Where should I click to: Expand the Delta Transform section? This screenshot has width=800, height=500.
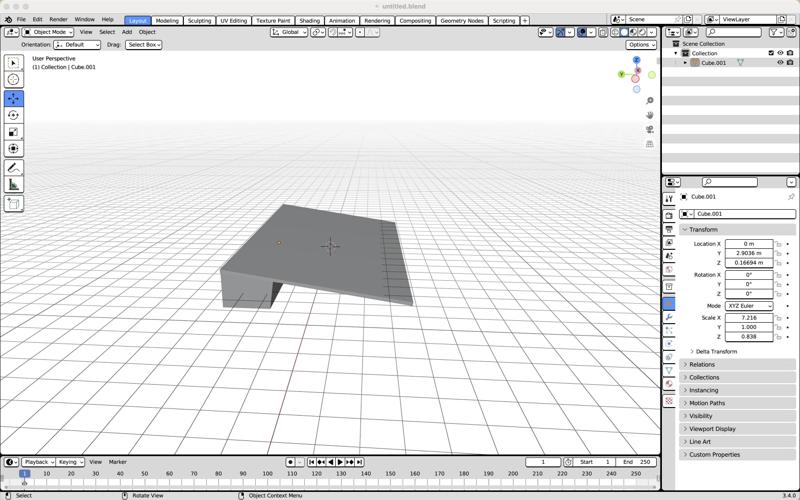pos(714,352)
